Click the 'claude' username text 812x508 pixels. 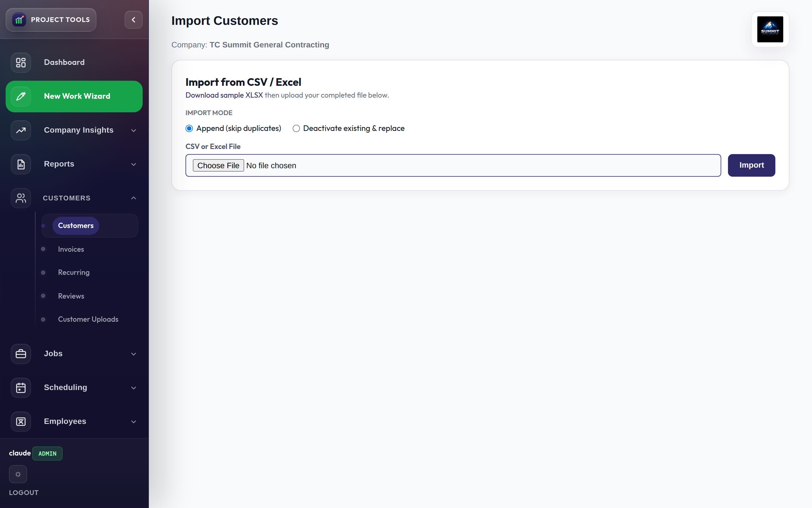tap(20, 453)
